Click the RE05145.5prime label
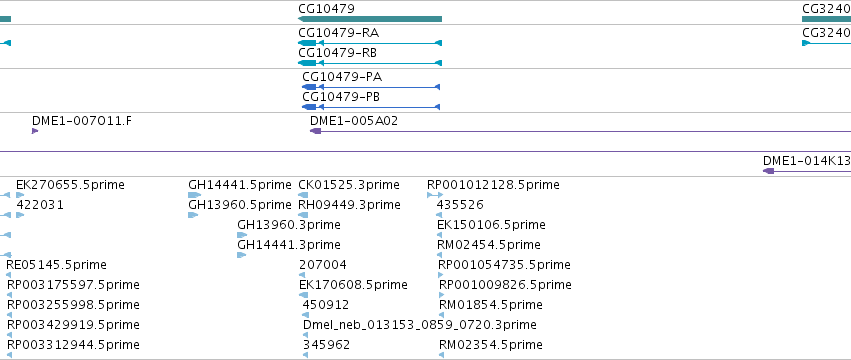The height and width of the screenshot is (360, 851). 56,265
